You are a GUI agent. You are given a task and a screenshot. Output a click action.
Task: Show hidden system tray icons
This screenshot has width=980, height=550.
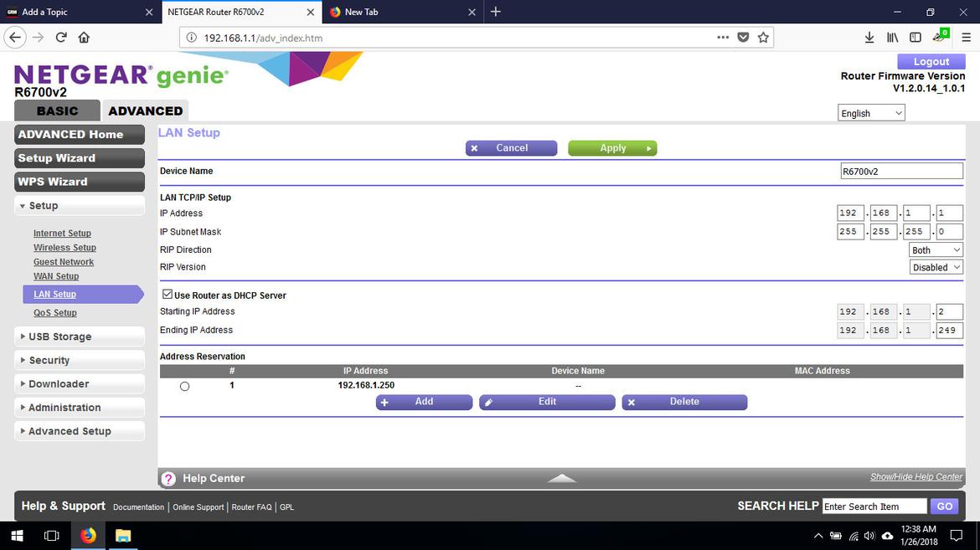pos(818,536)
